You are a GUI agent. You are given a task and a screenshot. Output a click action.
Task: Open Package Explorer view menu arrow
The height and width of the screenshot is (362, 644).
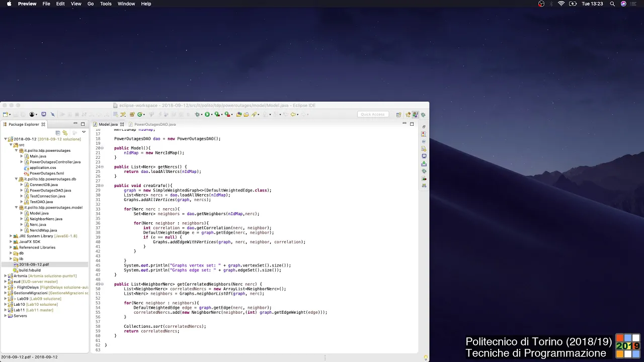84,132
